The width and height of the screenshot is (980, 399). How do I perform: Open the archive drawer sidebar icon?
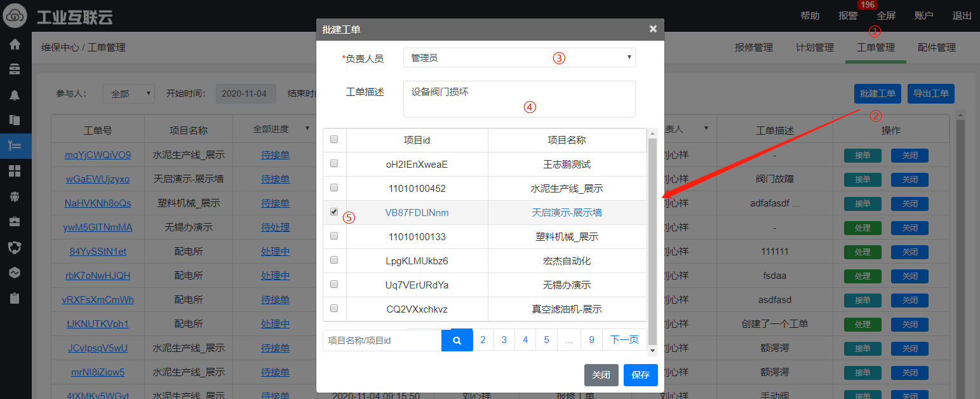pyautogui.click(x=15, y=69)
